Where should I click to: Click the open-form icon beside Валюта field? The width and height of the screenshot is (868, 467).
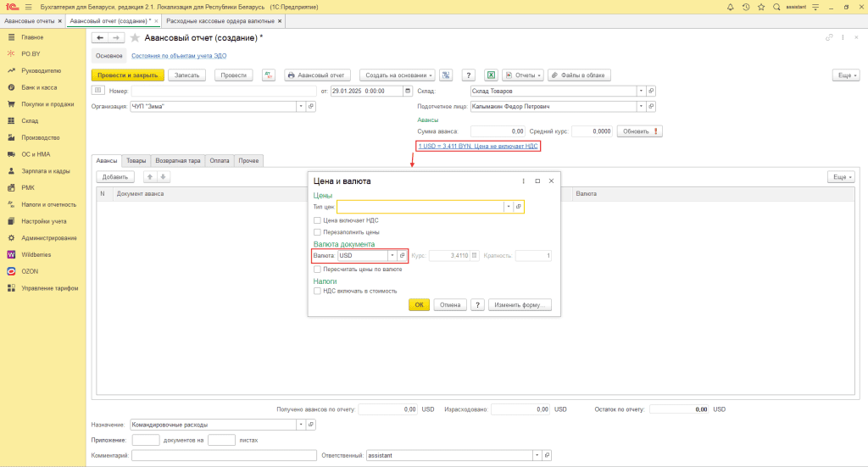pyautogui.click(x=403, y=255)
